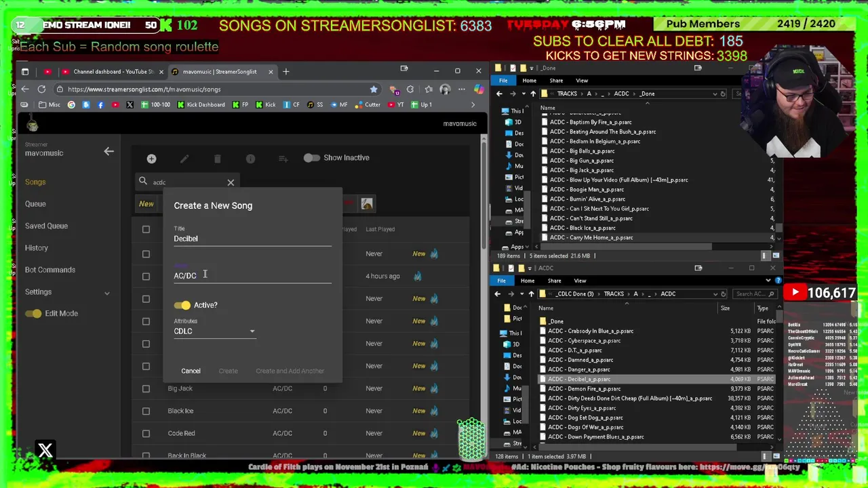Open the Share tab in _Done Explorer
This screenshot has width=868, height=488.
[x=556, y=81]
